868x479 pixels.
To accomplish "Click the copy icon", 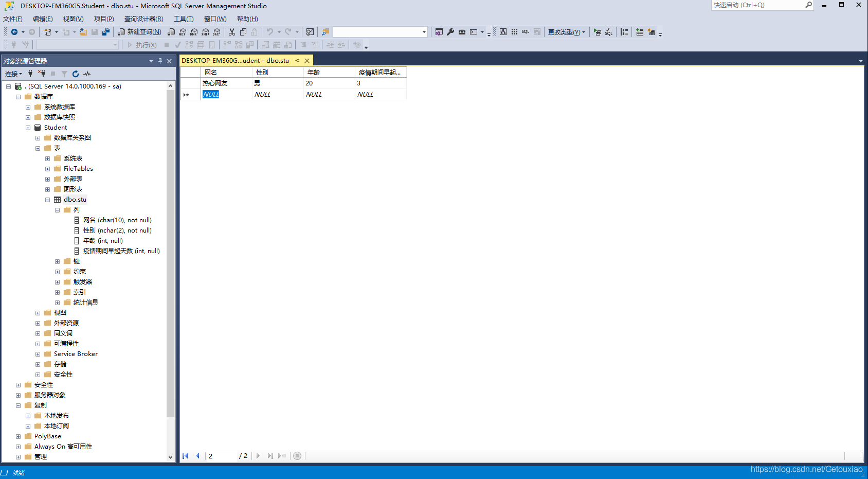I will pyautogui.click(x=243, y=32).
